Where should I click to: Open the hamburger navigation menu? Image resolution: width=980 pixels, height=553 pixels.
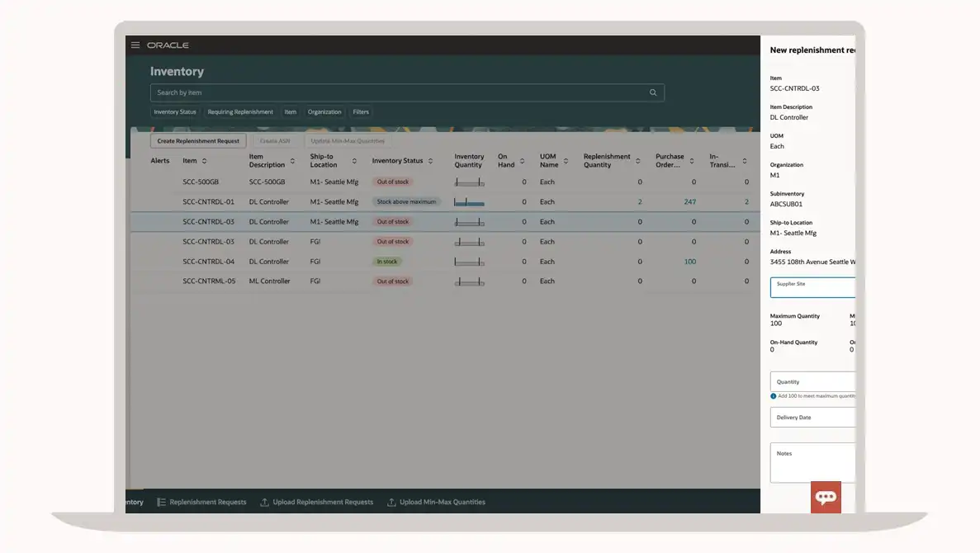point(135,45)
